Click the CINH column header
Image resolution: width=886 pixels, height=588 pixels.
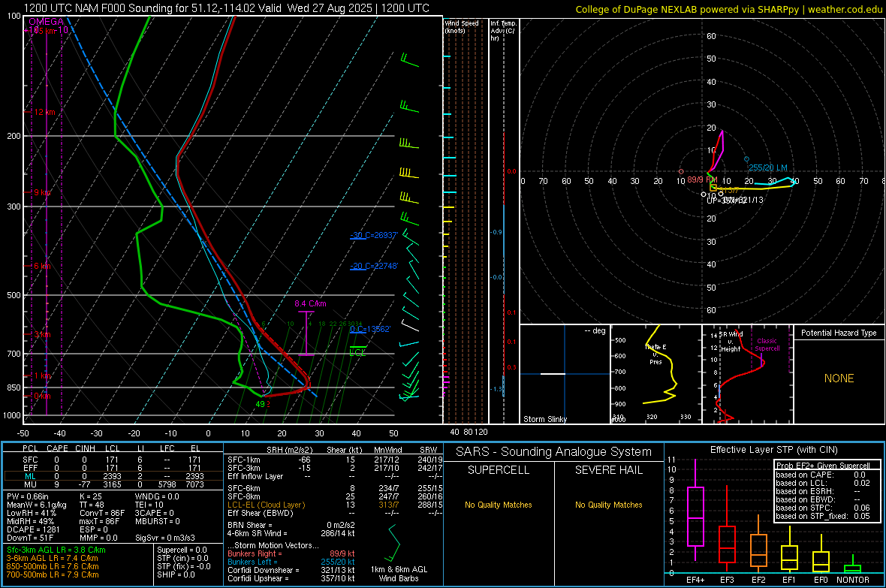85,448
